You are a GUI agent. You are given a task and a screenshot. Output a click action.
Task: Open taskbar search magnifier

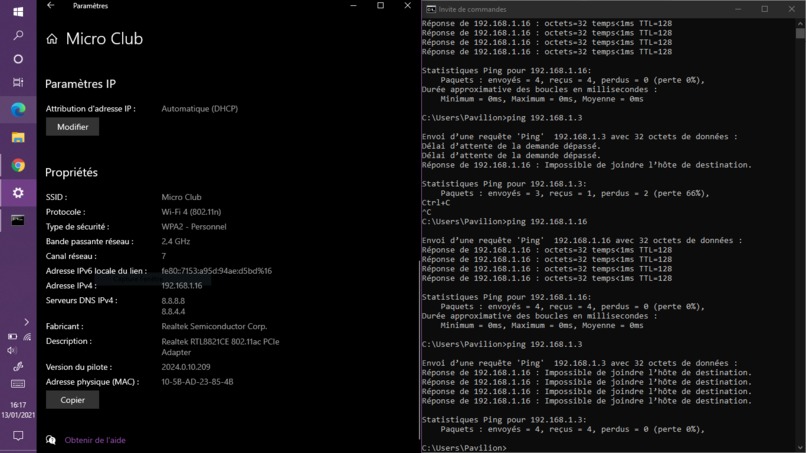[x=18, y=35]
